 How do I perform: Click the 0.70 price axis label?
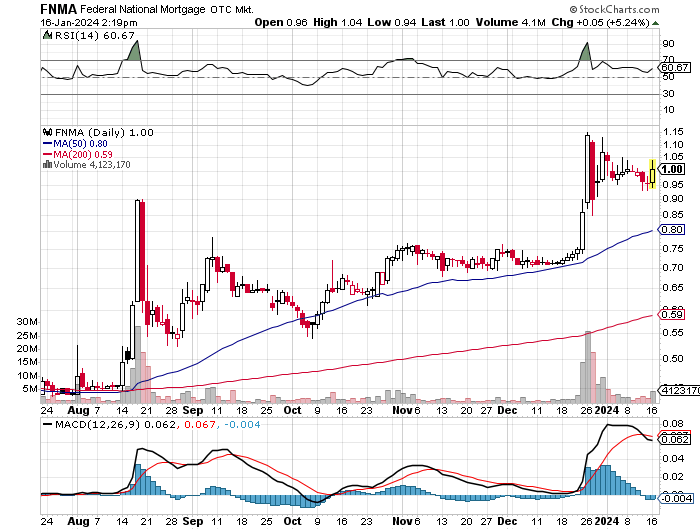click(673, 268)
